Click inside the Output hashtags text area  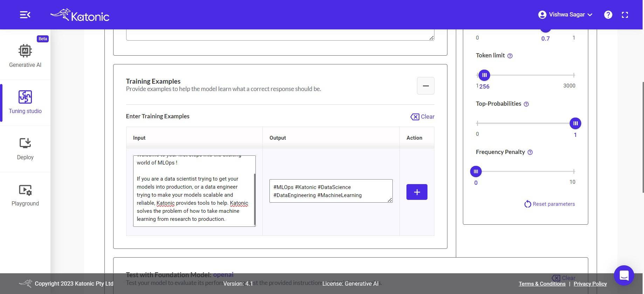(331, 191)
